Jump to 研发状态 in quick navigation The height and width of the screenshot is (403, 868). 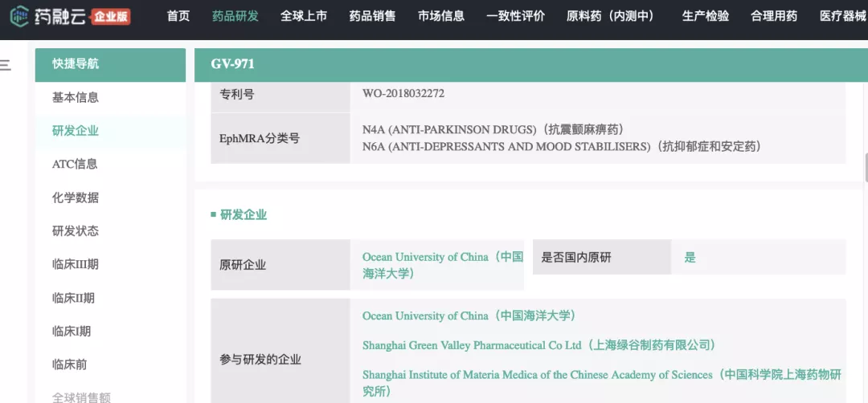pyautogui.click(x=76, y=231)
